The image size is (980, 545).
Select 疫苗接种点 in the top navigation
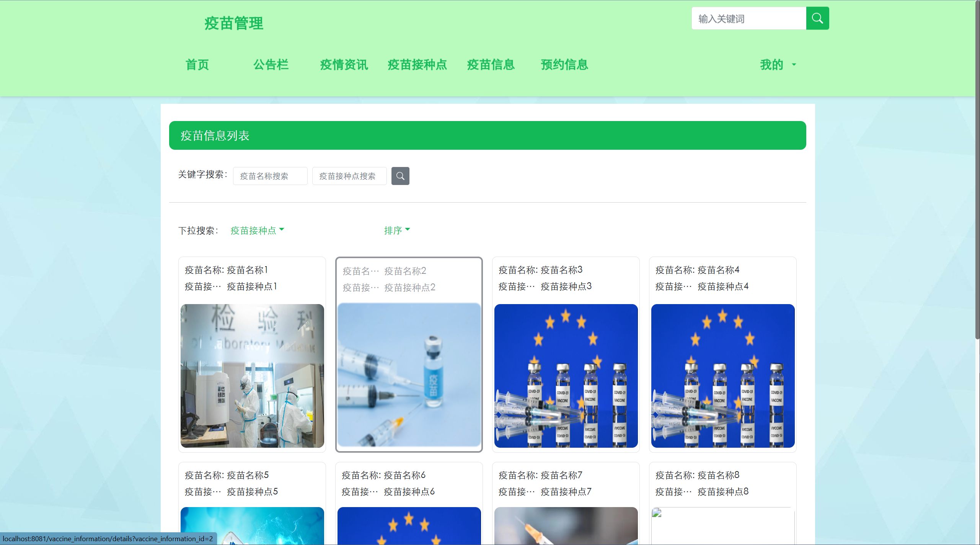[x=417, y=65]
